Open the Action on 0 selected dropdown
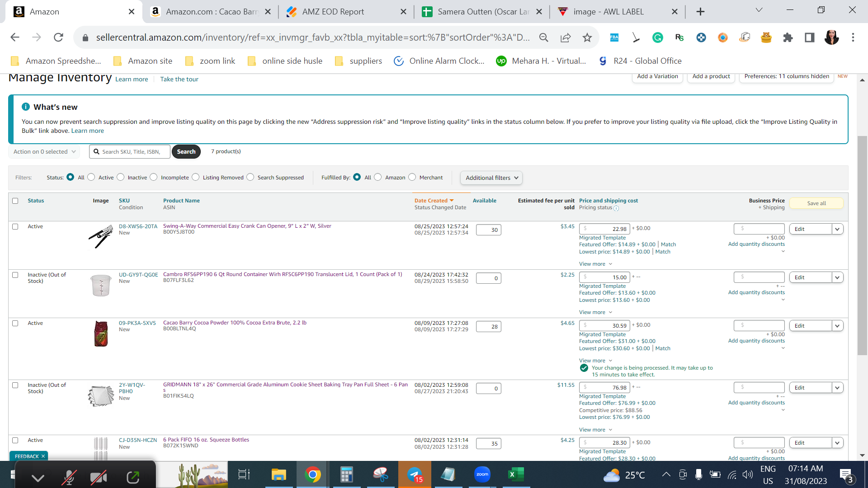 [44, 152]
